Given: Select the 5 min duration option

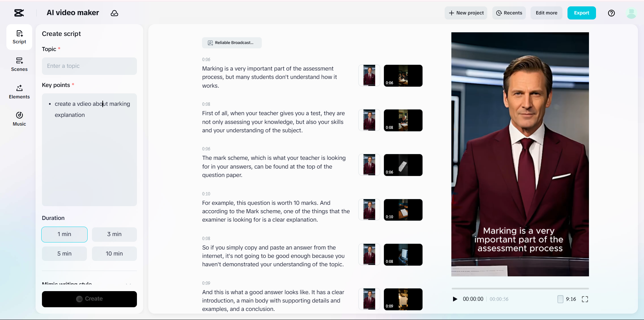Looking at the screenshot, I should point(64,254).
